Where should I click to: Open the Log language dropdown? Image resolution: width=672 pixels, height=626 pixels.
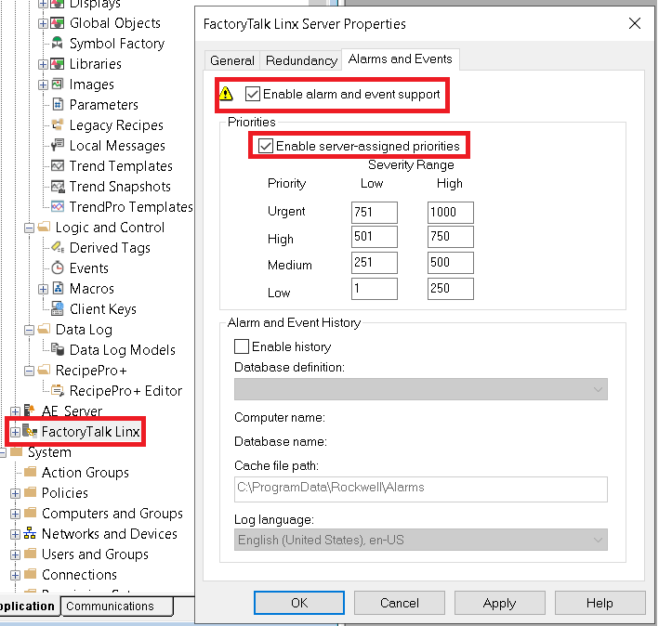coord(420,540)
